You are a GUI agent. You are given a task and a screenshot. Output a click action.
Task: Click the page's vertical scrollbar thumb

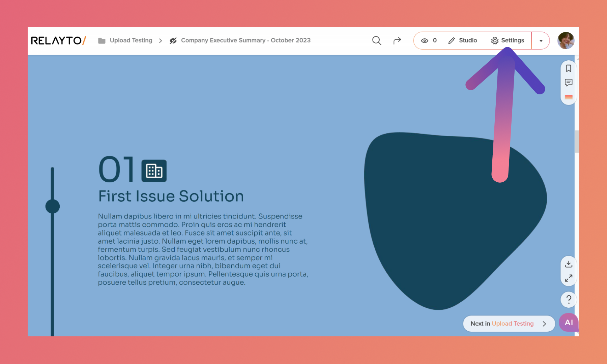577,142
